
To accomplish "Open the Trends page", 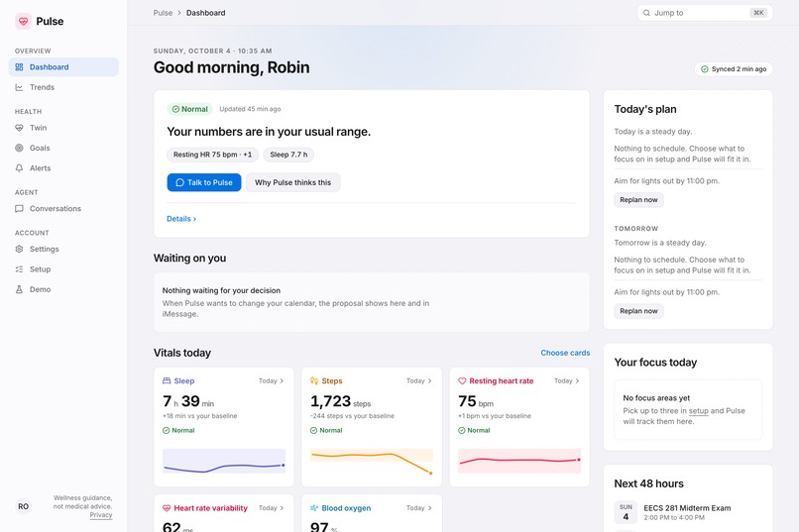I will point(63,87).
